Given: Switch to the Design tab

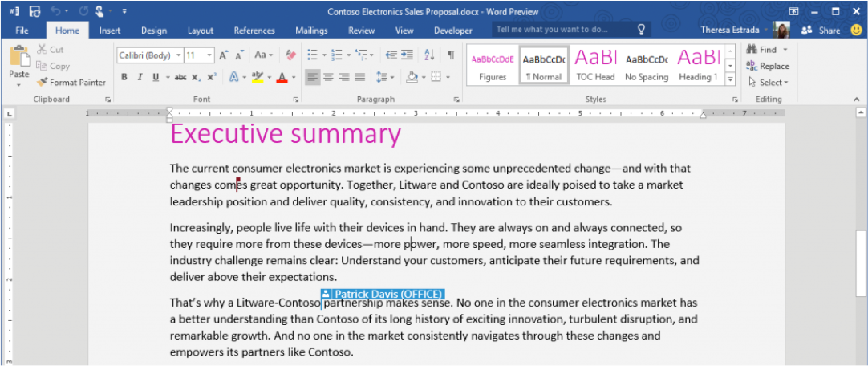Looking at the screenshot, I should 154,31.
